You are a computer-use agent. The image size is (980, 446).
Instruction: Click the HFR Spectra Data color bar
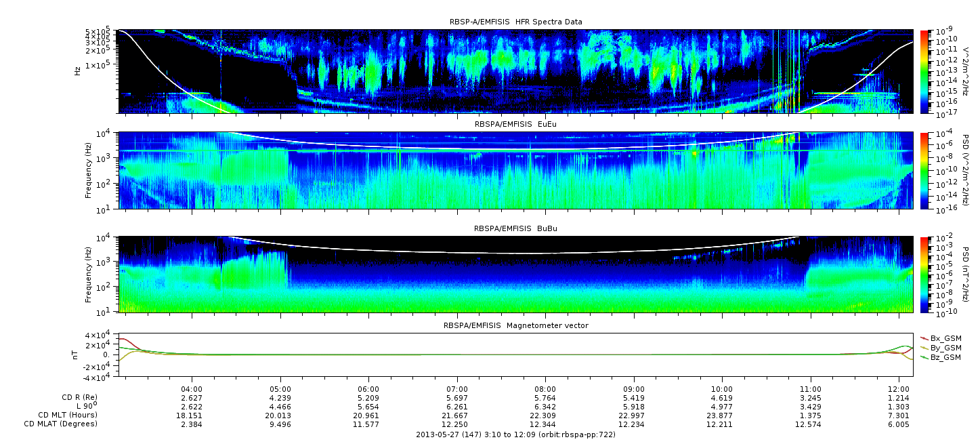tap(924, 71)
